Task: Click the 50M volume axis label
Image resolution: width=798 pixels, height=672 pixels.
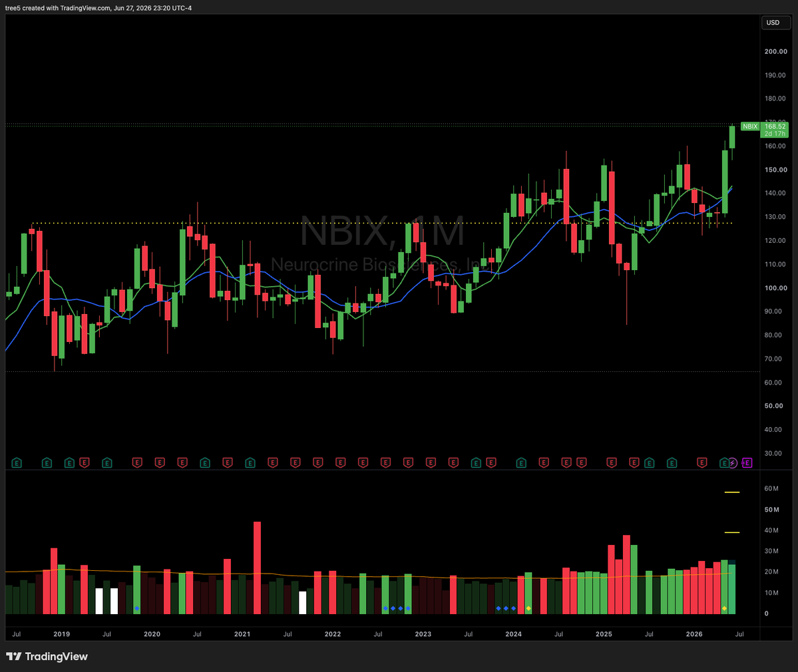Action: [771, 509]
